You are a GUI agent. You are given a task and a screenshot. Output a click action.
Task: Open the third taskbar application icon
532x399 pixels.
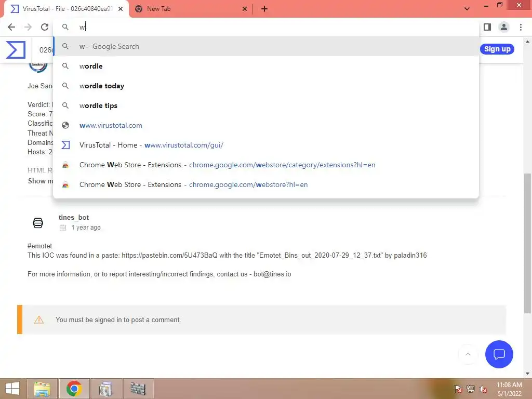pos(106,389)
